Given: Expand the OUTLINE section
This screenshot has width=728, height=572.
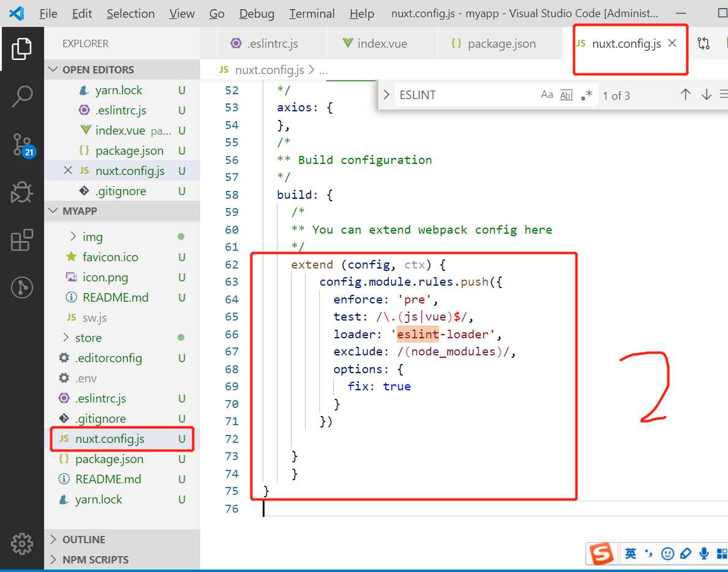Looking at the screenshot, I should point(122,540).
